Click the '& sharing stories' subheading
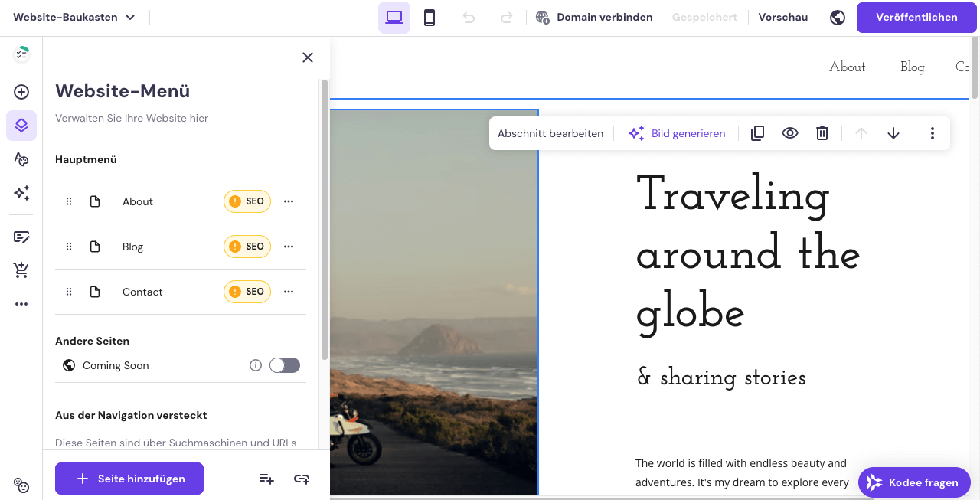Viewport: 980px width, 500px height. click(721, 377)
